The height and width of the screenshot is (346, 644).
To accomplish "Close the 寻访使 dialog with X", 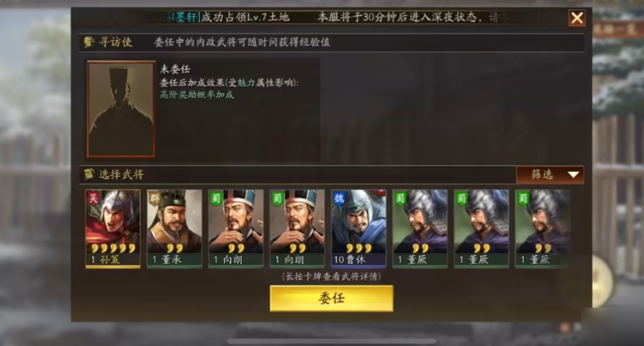I will click(576, 18).
